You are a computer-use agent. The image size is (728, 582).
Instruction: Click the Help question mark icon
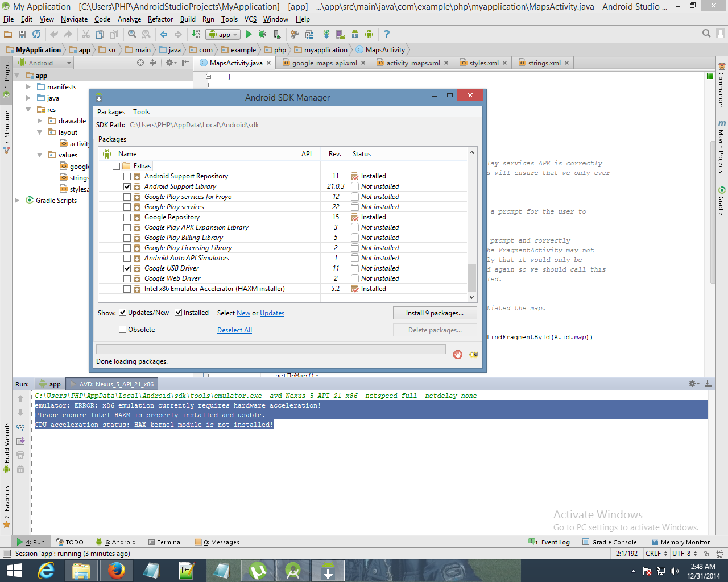click(387, 34)
